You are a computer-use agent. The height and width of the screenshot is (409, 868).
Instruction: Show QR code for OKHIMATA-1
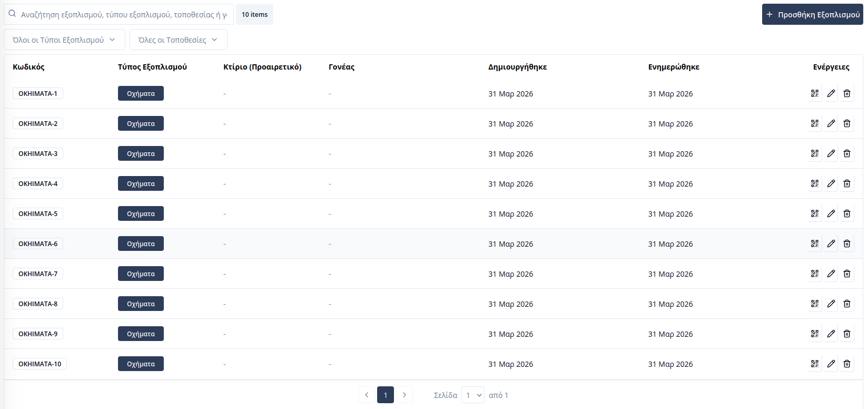coord(815,93)
